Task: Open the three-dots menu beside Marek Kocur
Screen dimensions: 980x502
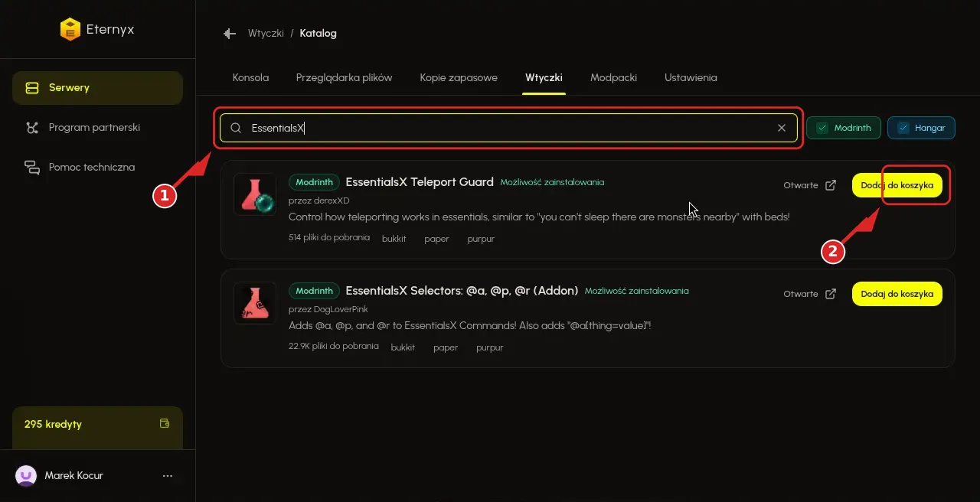Action: click(x=168, y=476)
